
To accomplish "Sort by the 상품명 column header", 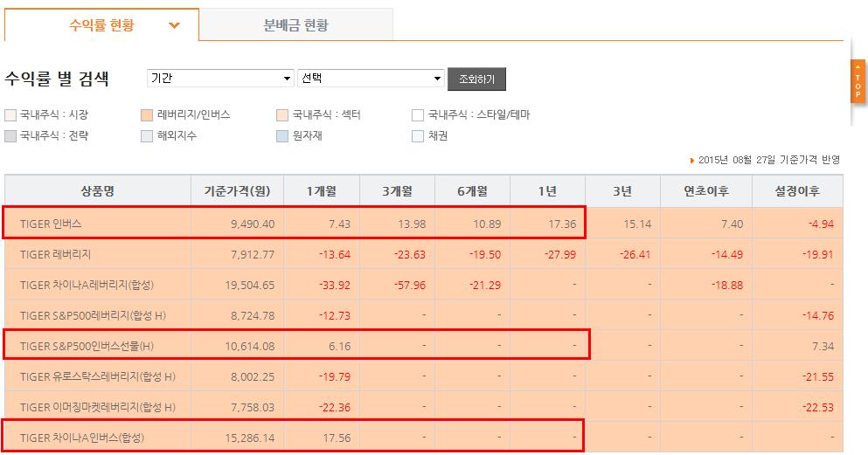I will 98,191.
